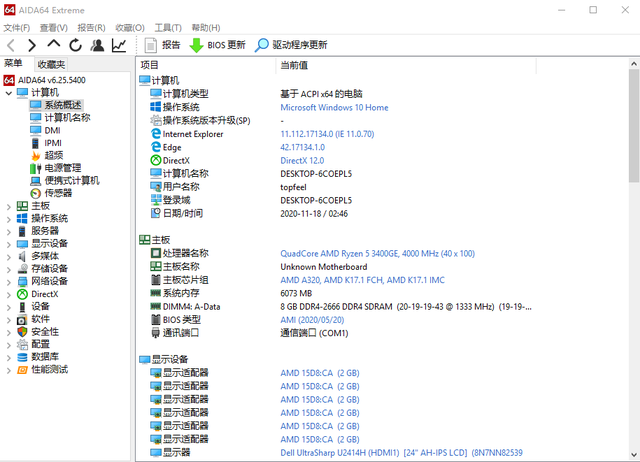Click the 安全性 shield icon
This screenshot has height=462, width=640.
click(22, 332)
